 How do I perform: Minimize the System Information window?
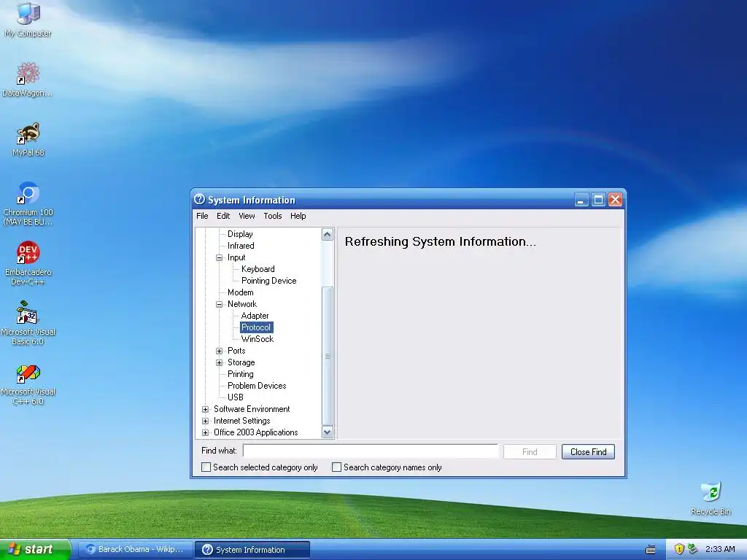coord(581,200)
